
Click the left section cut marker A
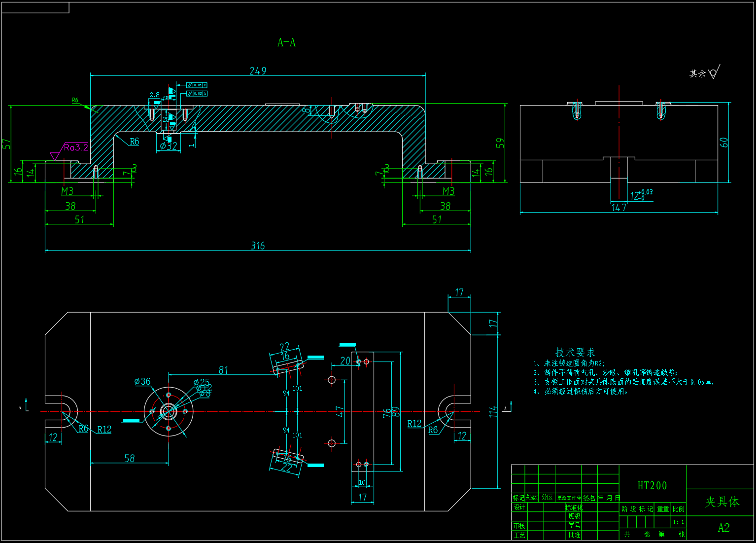pyautogui.click(x=24, y=407)
